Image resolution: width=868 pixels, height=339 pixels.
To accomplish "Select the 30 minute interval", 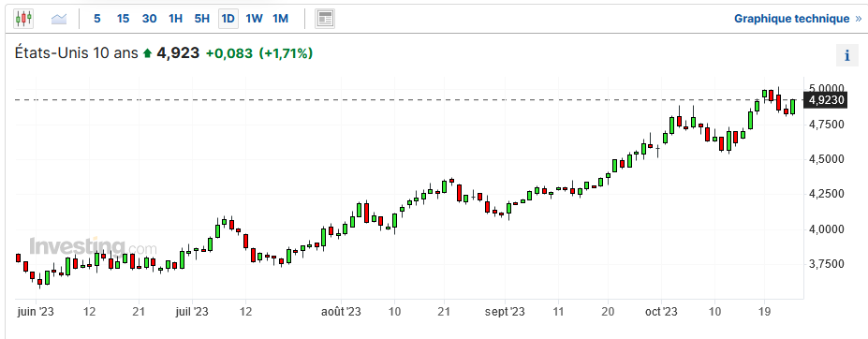I will point(149,19).
